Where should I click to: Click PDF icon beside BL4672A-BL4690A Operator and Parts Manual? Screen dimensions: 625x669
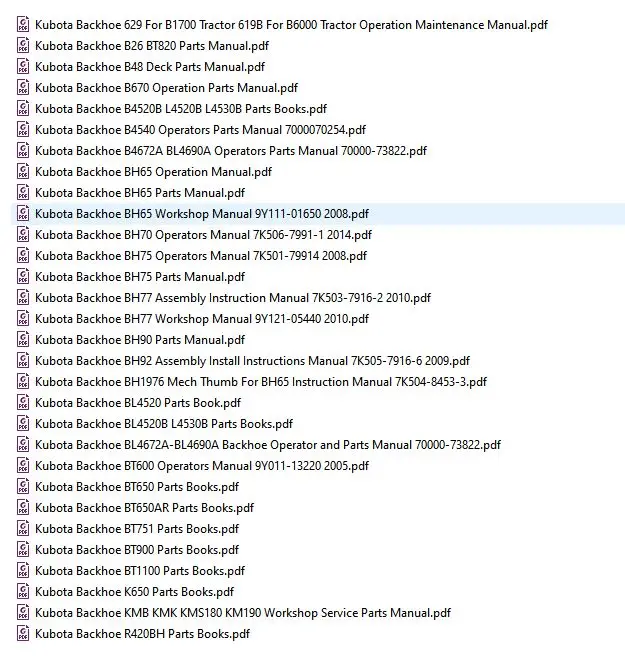pos(23,445)
